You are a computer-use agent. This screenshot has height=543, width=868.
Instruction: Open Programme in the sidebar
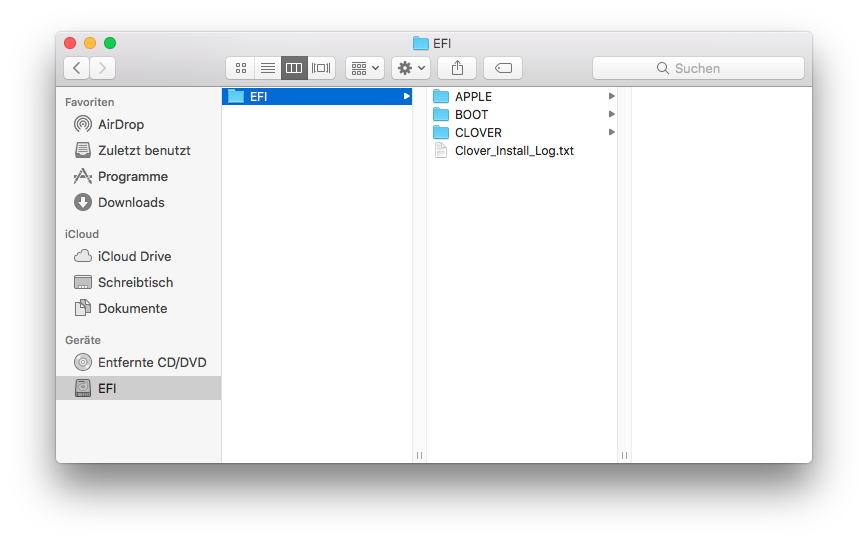pyautogui.click(x=138, y=176)
